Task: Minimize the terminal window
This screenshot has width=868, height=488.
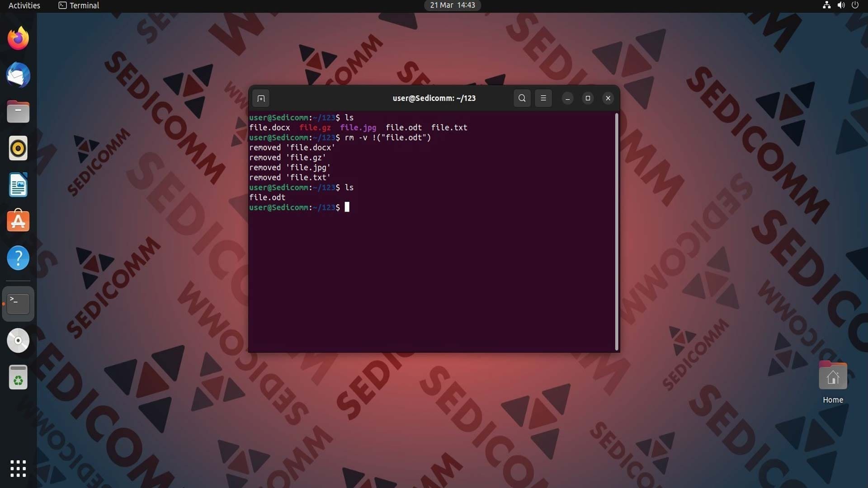Action: pos(567,98)
